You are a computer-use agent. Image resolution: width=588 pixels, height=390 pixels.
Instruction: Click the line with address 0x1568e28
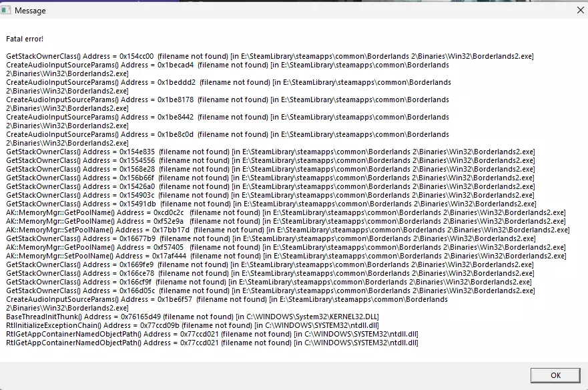270,169
